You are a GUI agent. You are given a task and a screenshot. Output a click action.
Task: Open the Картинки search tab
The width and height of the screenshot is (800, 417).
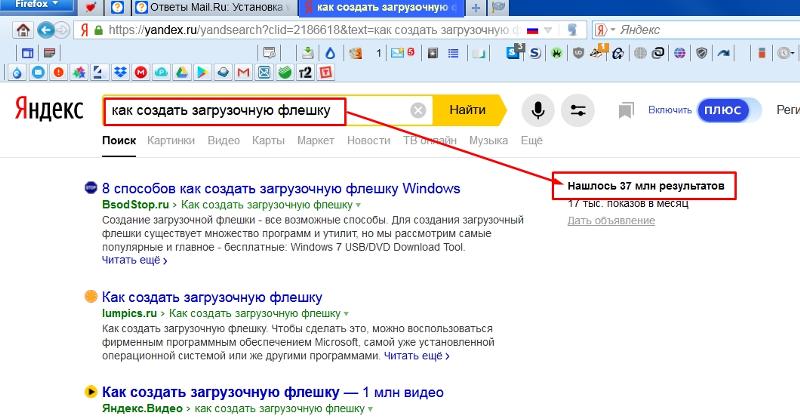[171, 140]
